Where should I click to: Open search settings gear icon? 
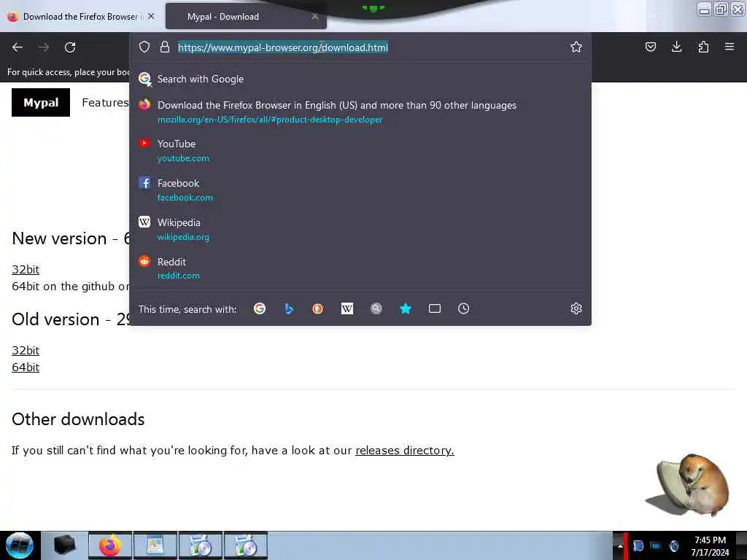click(576, 308)
